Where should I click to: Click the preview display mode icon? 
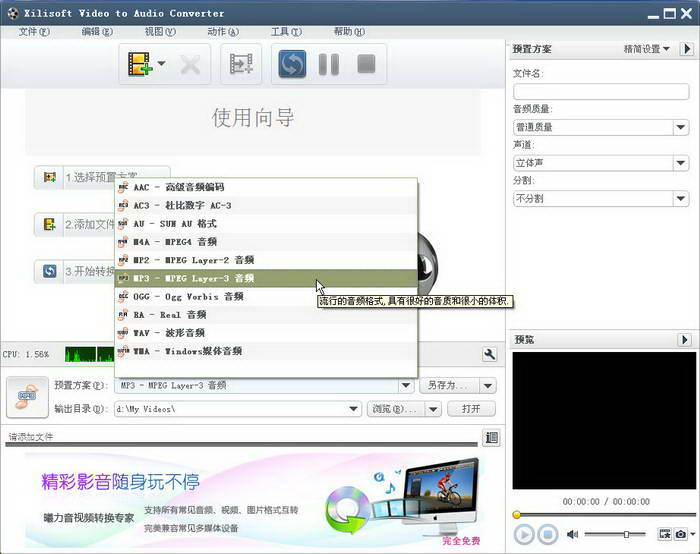pos(665,534)
